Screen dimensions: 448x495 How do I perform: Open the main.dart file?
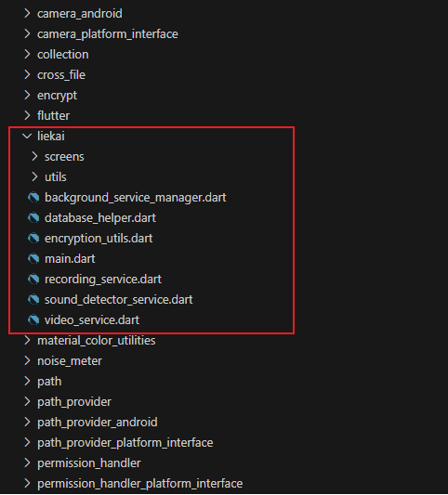click(x=70, y=259)
